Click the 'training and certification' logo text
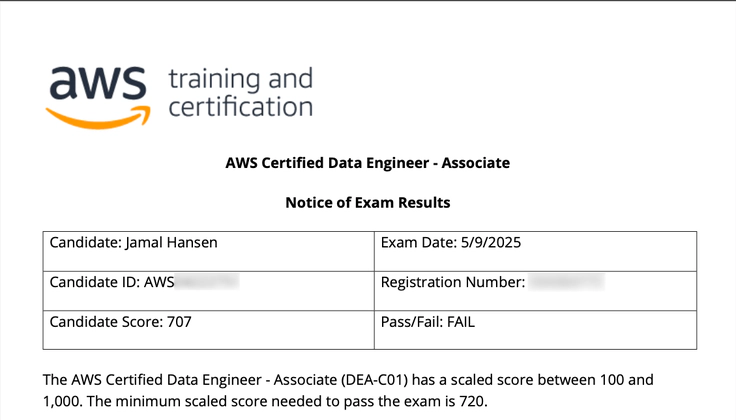Image resolution: width=736 pixels, height=420 pixels. point(241,93)
